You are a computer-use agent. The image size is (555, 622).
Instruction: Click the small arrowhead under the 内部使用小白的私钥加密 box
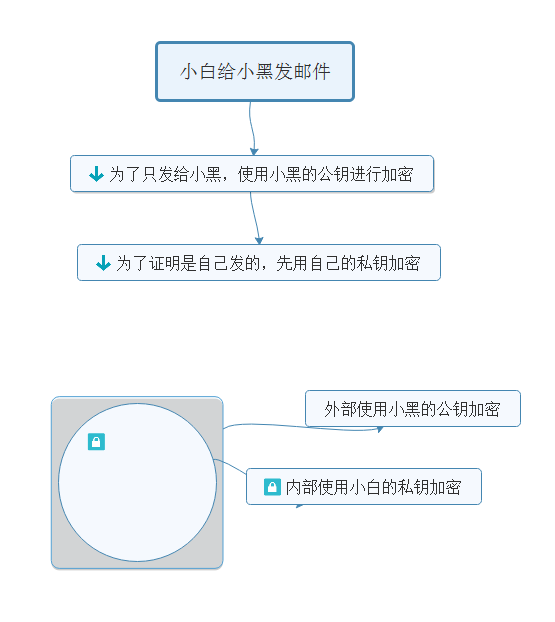[x=300, y=506]
